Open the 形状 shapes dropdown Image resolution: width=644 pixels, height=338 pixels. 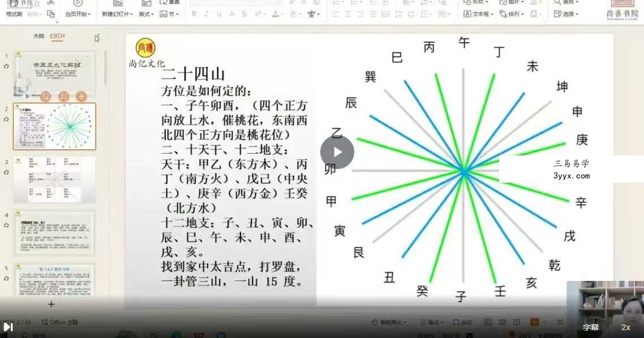pyautogui.click(x=475, y=2)
